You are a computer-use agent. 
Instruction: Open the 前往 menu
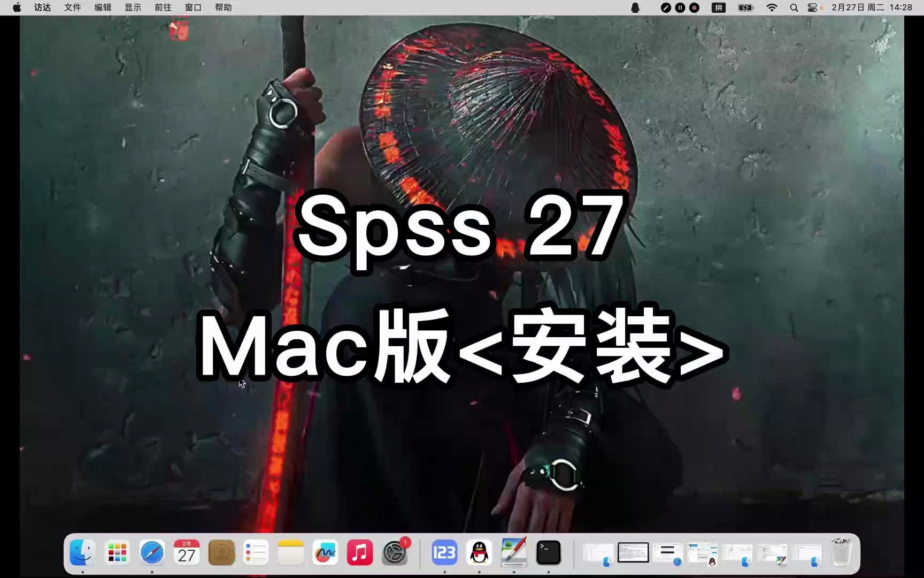(163, 7)
